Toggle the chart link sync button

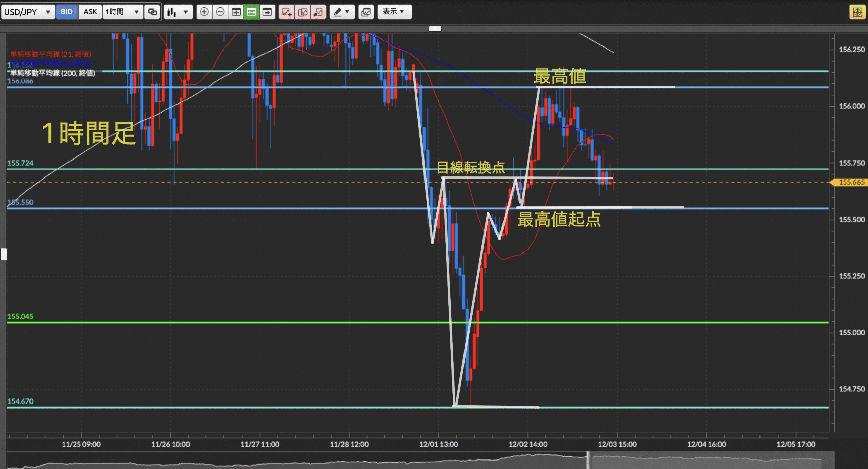point(152,12)
